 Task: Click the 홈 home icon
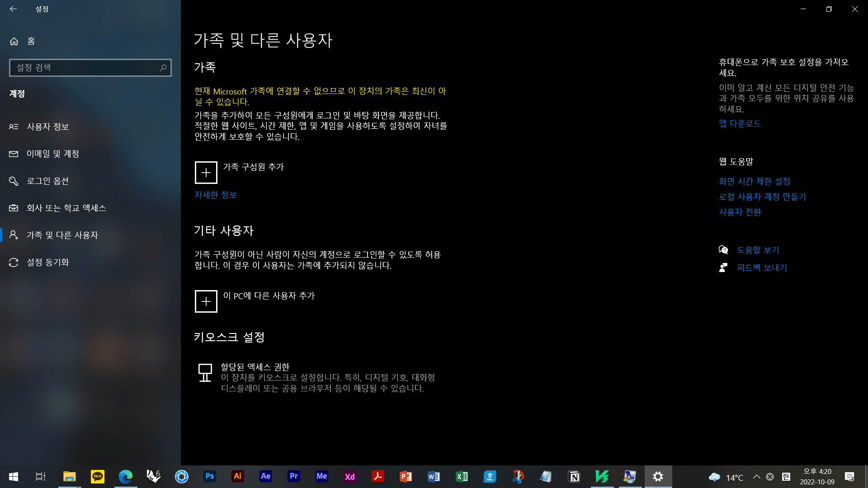click(x=14, y=41)
